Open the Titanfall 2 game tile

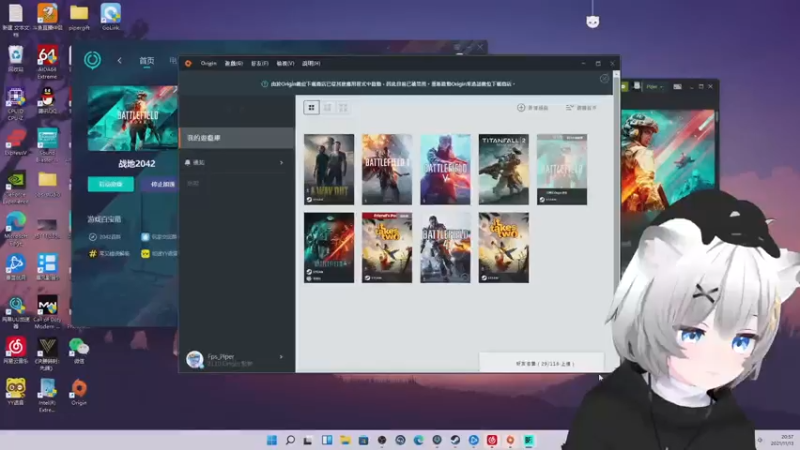coord(504,169)
